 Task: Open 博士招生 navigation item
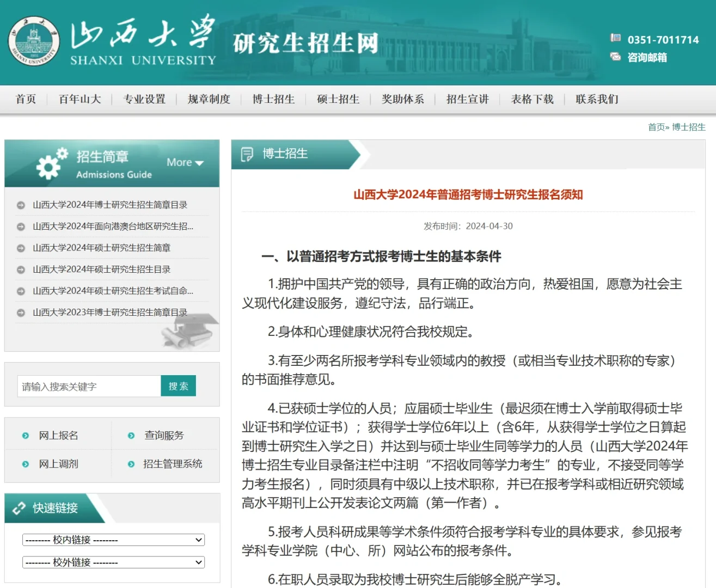(x=273, y=99)
